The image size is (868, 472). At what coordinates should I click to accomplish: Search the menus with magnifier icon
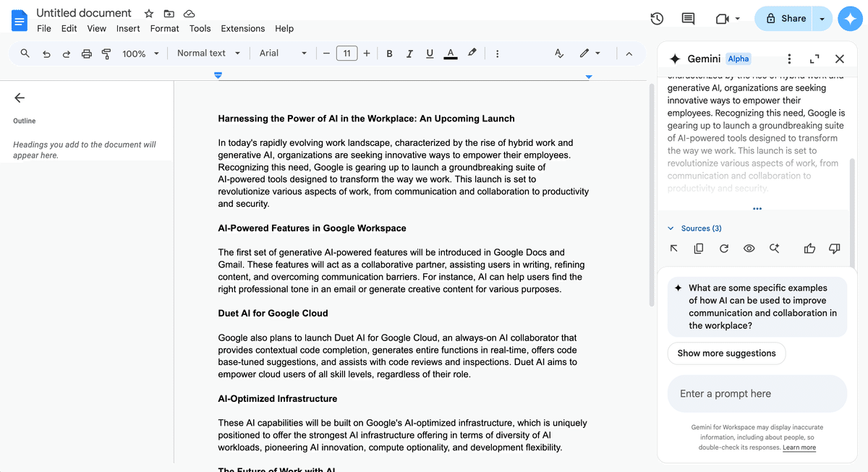click(x=25, y=53)
